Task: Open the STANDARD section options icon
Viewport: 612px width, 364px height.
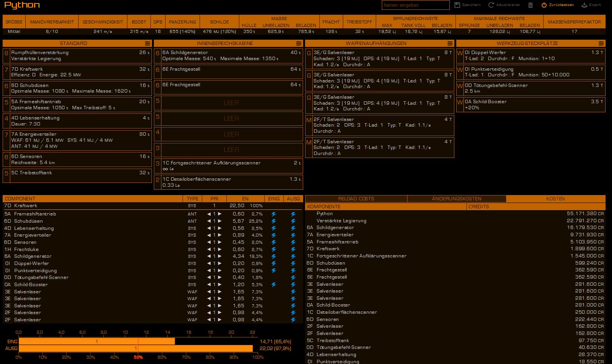Action: (x=147, y=43)
